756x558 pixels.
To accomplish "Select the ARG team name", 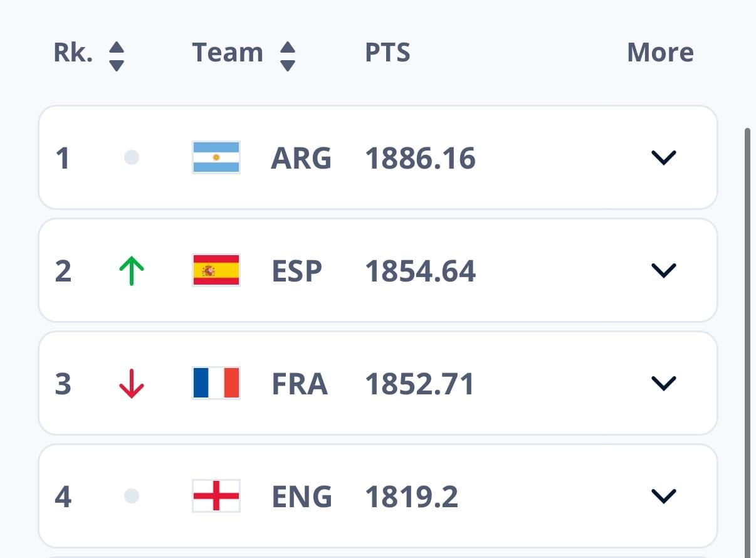I will (x=301, y=158).
